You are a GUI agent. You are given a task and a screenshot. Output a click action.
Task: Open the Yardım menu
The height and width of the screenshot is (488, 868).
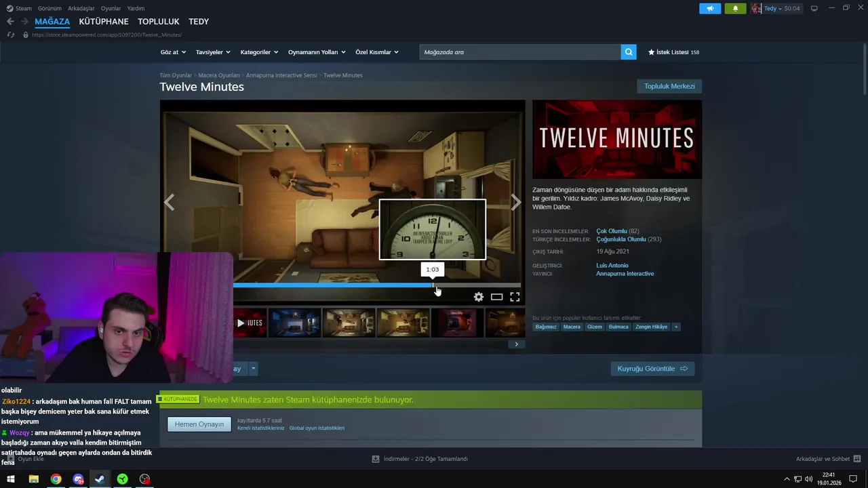pos(136,9)
